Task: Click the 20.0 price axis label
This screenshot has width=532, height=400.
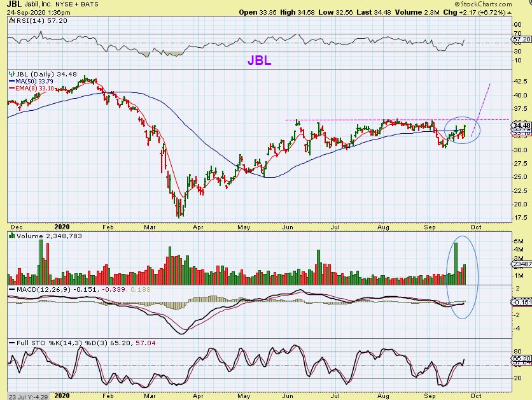Action: [521, 204]
